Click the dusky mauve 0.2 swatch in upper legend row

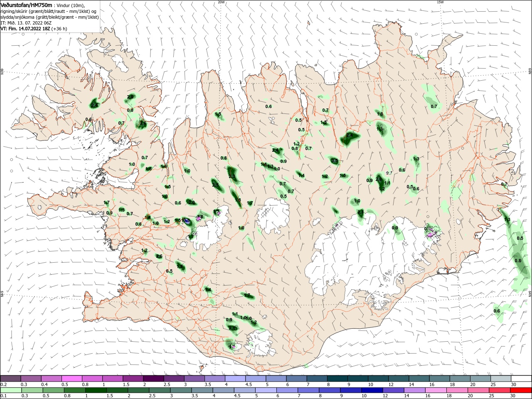pos(10,379)
